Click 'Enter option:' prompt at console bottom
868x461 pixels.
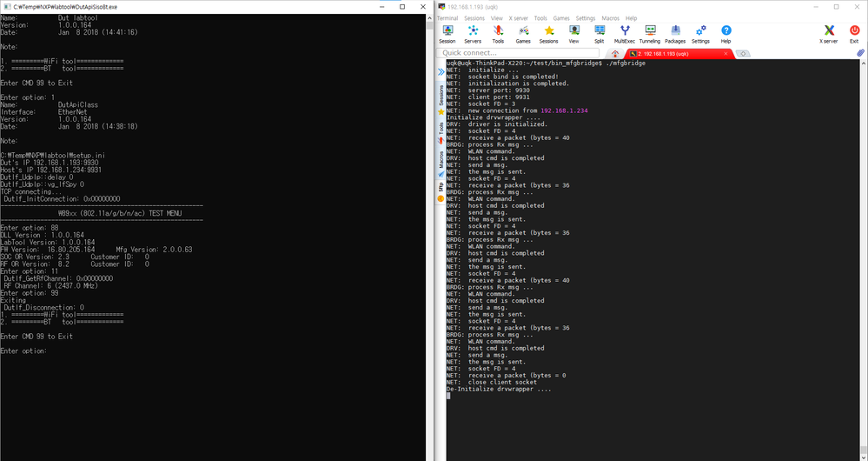click(x=23, y=351)
